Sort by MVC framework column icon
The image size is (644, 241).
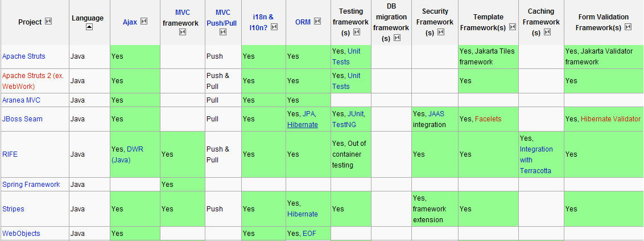(183, 32)
